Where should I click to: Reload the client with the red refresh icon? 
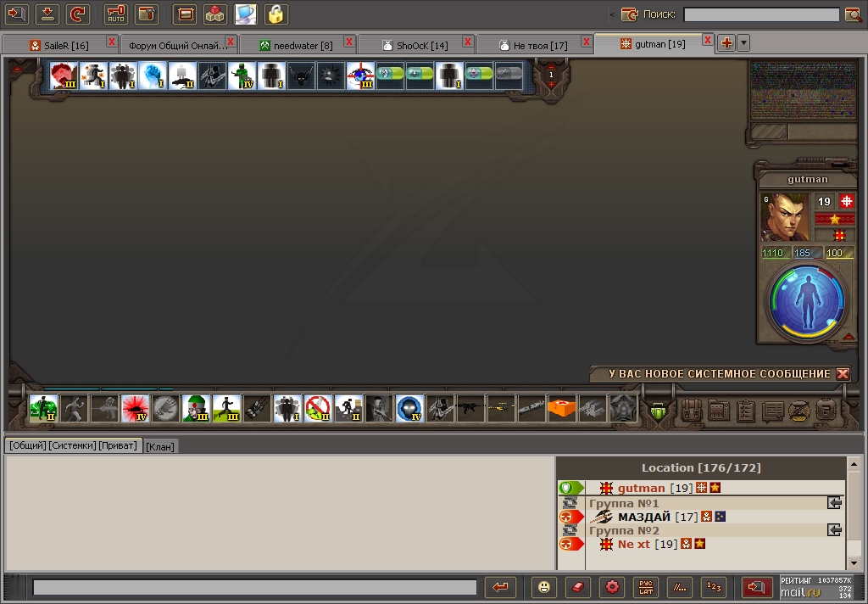click(x=77, y=14)
